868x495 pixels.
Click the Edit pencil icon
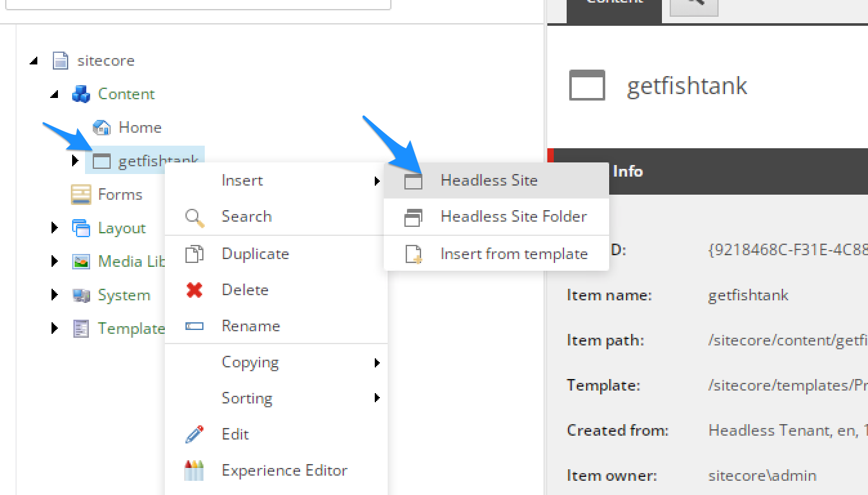click(194, 434)
